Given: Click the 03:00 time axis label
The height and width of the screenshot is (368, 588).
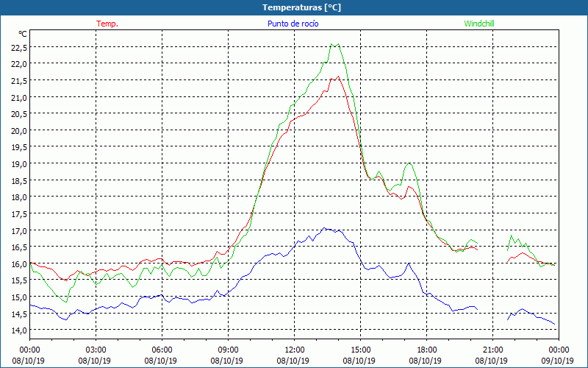Looking at the screenshot, I should click(x=96, y=350).
